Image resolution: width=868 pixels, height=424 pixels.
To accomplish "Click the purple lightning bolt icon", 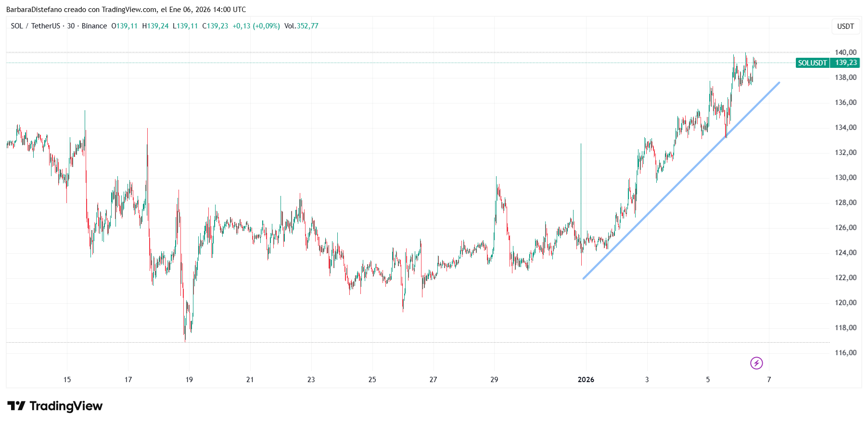I will (x=756, y=363).
